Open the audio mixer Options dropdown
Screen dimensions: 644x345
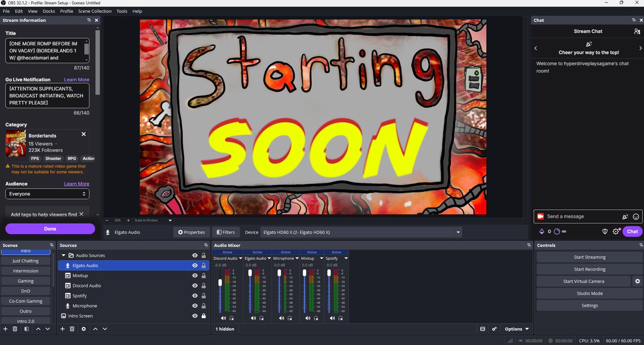[516, 329]
